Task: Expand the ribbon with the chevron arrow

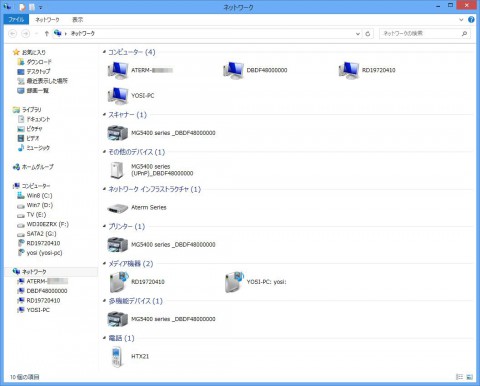Action: tap(461, 20)
